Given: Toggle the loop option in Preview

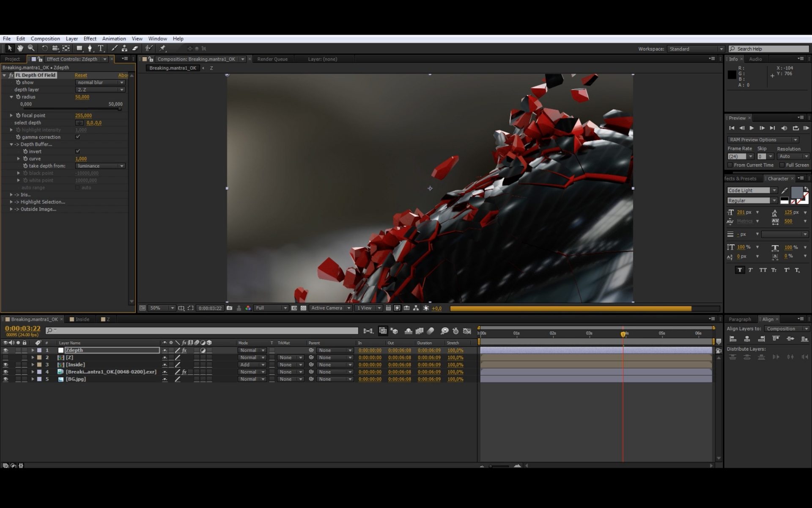Looking at the screenshot, I should click(796, 128).
